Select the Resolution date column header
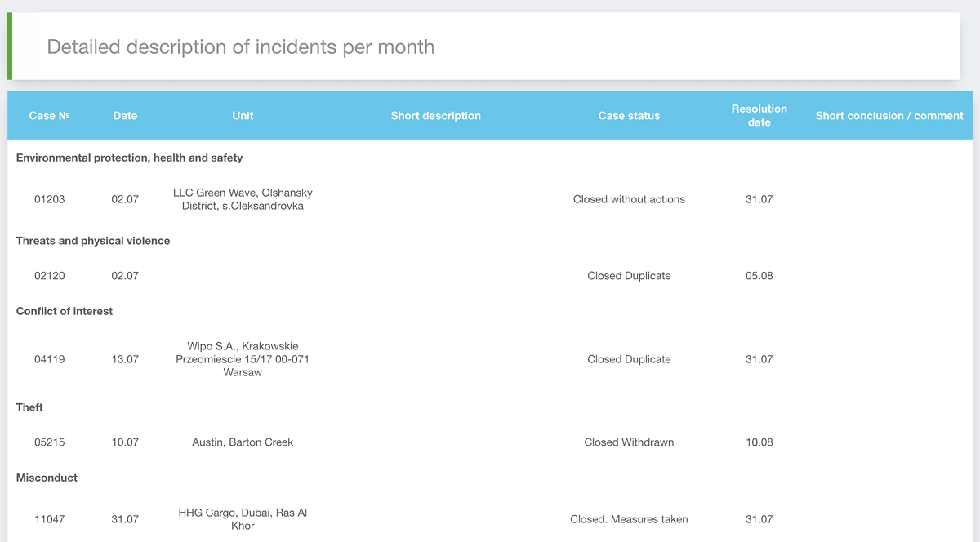This screenshot has width=980, height=542. click(759, 115)
